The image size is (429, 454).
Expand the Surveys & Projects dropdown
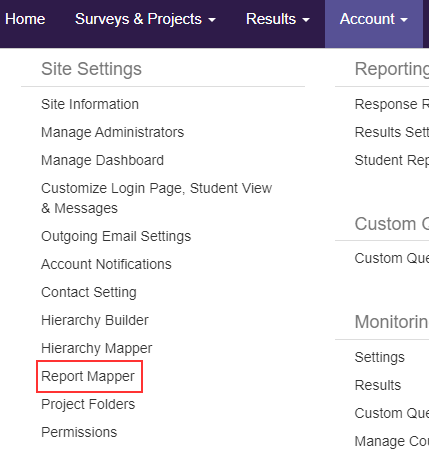point(145,19)
